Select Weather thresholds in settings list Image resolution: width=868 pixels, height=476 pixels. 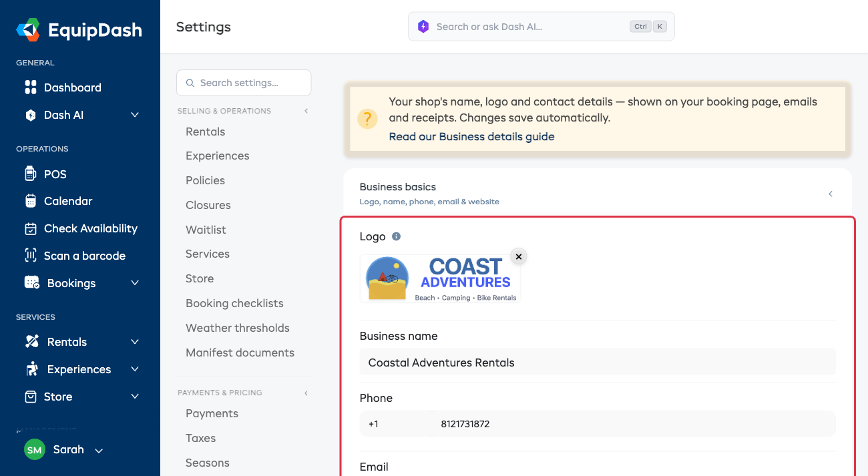point(238,328)
